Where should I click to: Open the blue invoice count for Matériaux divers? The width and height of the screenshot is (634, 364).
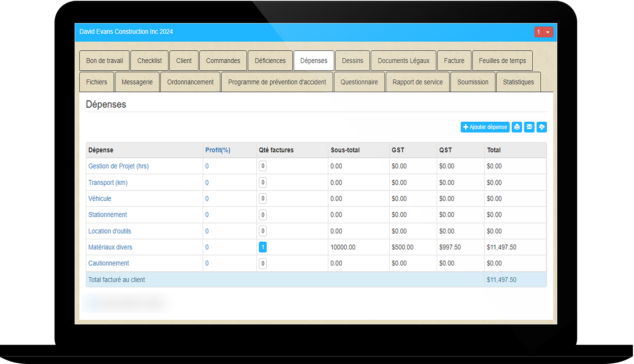click(x=263, y=247)
